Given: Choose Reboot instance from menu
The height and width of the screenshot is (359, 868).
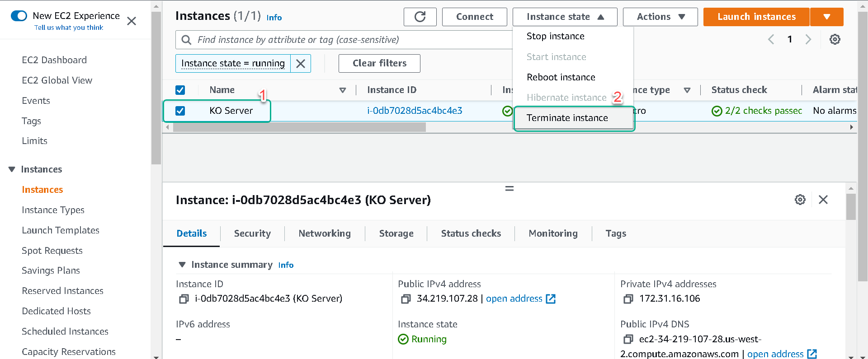Looking at the screenshot, I should pos(561,77).
